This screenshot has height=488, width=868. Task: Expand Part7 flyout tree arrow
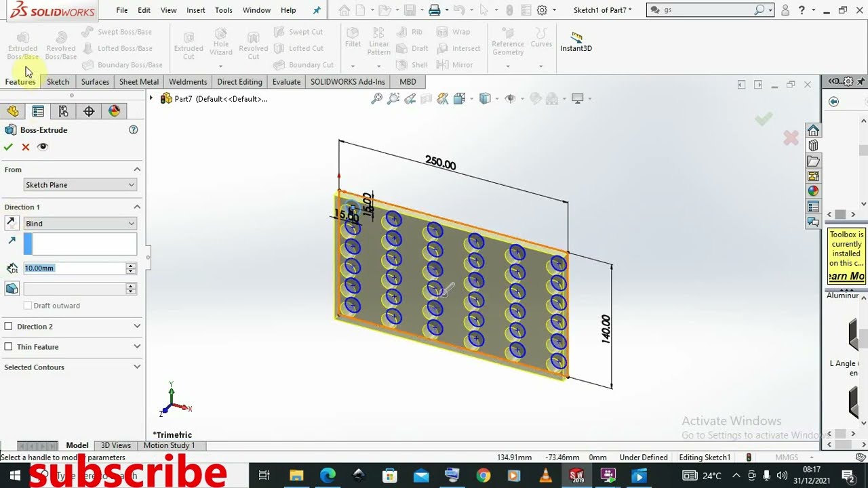tap(151, 99)
